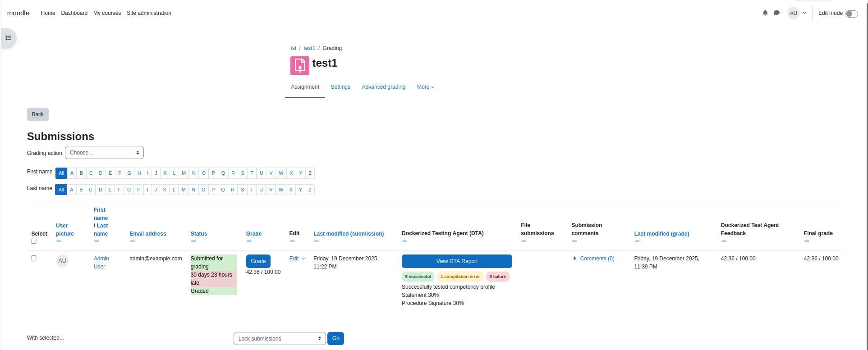Hide the Last modified (grade) column
Image resolution: width=868 pixels, height=350 pixels.
point(637,241)
